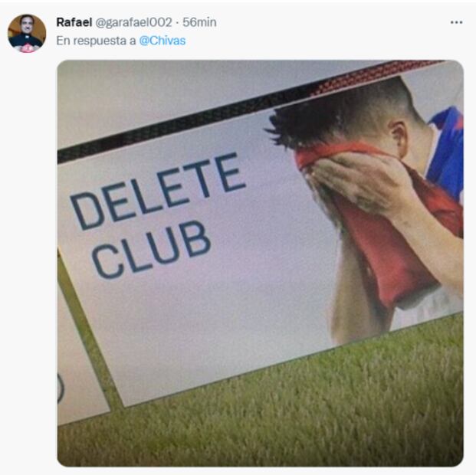This screenshot has height=475, width=476.
Task: Open the attached DELETE CLUB image
Action: [x=260, y=263]
